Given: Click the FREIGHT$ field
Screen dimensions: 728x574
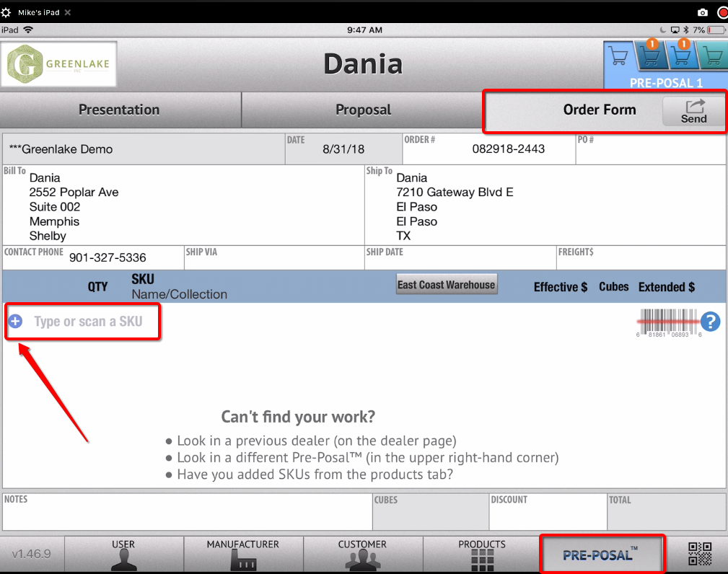Looking at the screenshot, I should 641,257.
